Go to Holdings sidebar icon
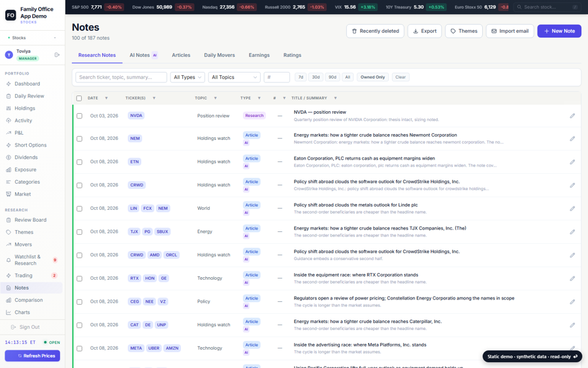This screenshot has width=588, height=368. (8, 109)
